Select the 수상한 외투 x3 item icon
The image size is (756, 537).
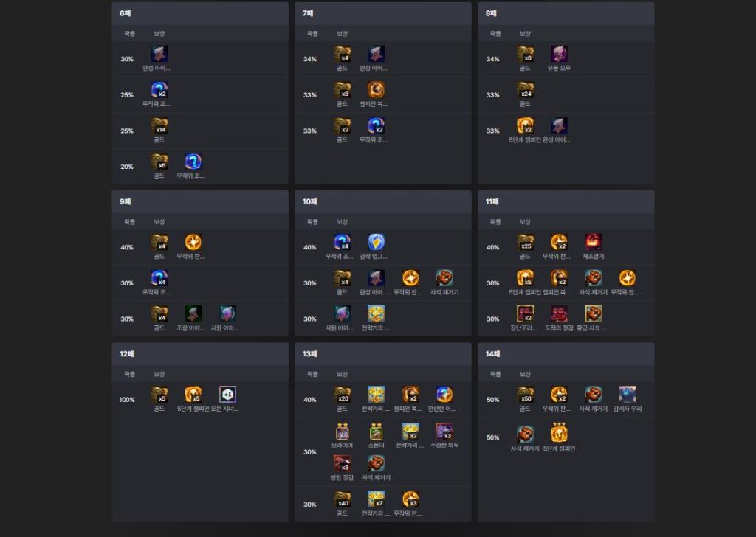pyautogui.click(x=444, y=432)
